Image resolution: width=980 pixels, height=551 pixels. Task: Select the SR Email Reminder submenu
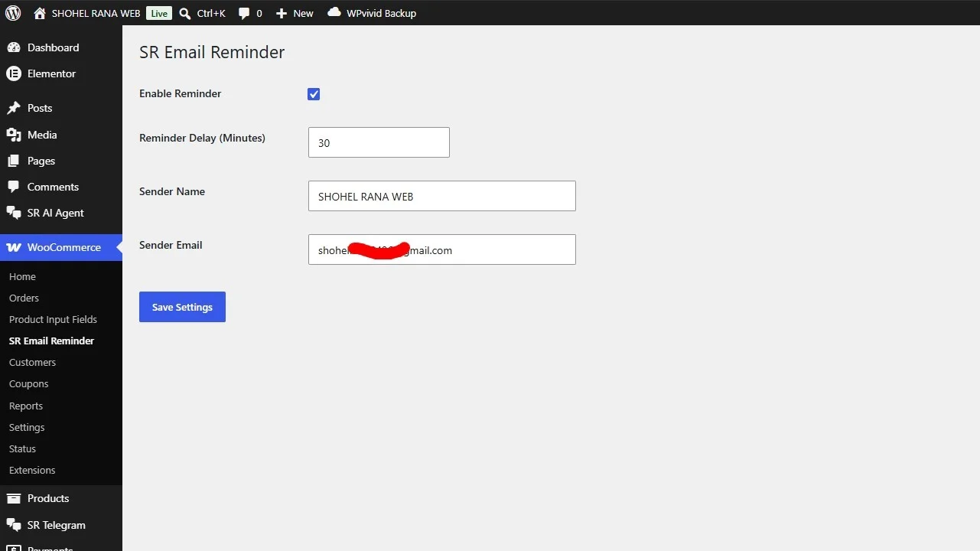pyautogui.click(x=51, y=341)
